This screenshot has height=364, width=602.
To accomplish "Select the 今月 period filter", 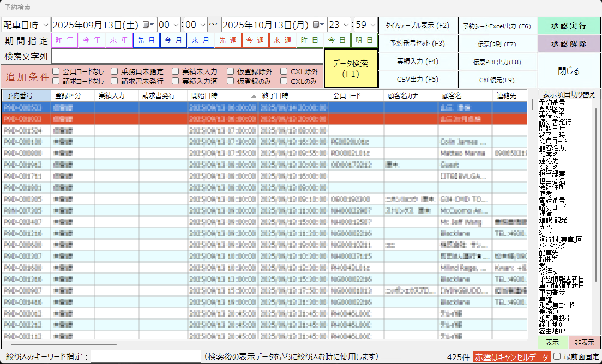I will click(x=173, y=40).
